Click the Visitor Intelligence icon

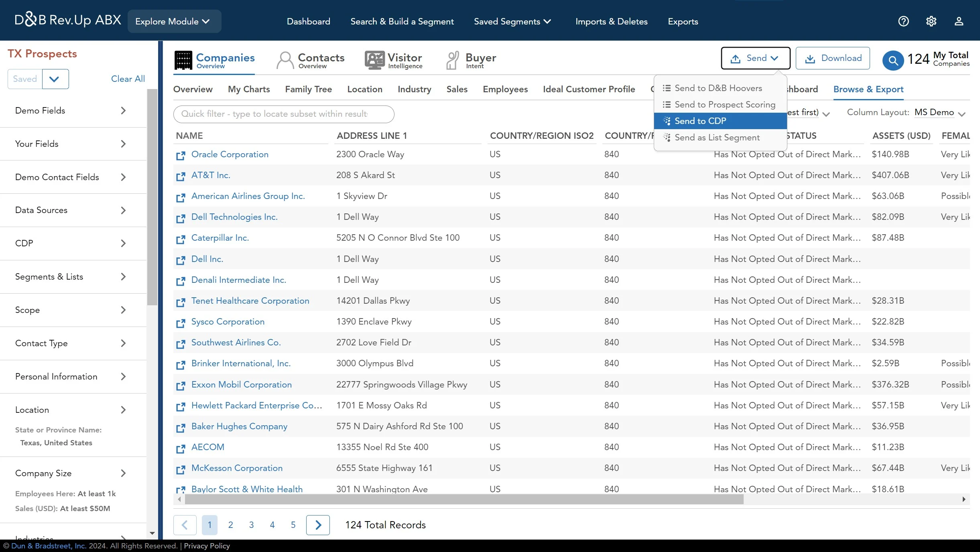coord(374,61)
